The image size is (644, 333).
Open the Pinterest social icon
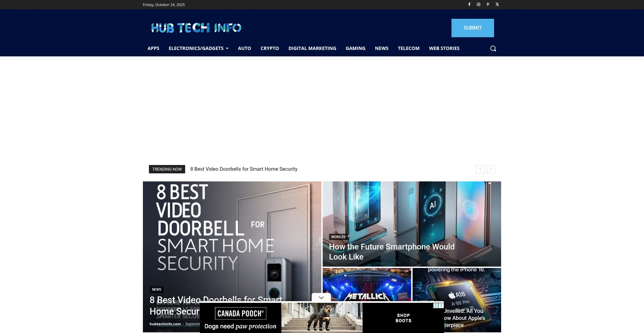pos(488,4)
